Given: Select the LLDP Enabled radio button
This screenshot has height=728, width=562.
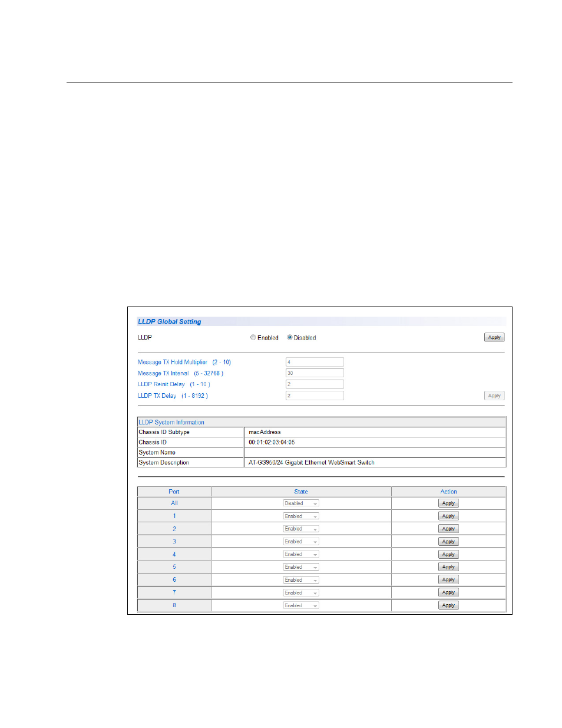Looking at the screenshot, I should [x=253, y=338].
